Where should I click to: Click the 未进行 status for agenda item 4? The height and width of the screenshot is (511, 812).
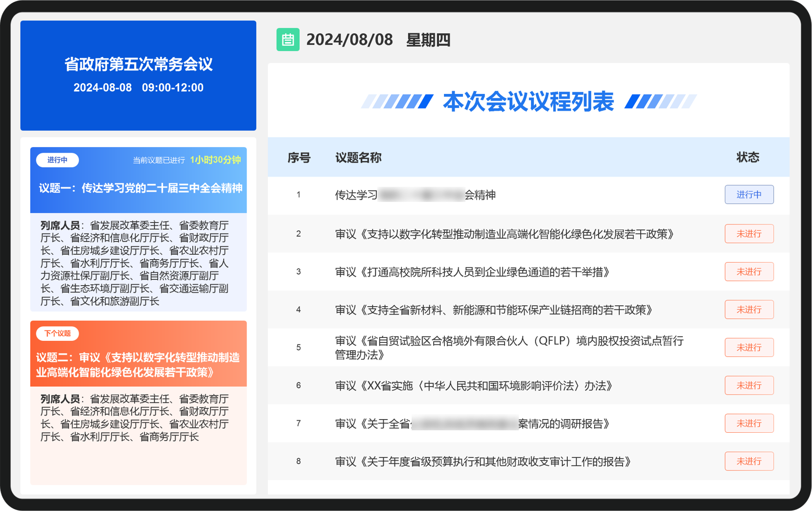click(749, 310)
